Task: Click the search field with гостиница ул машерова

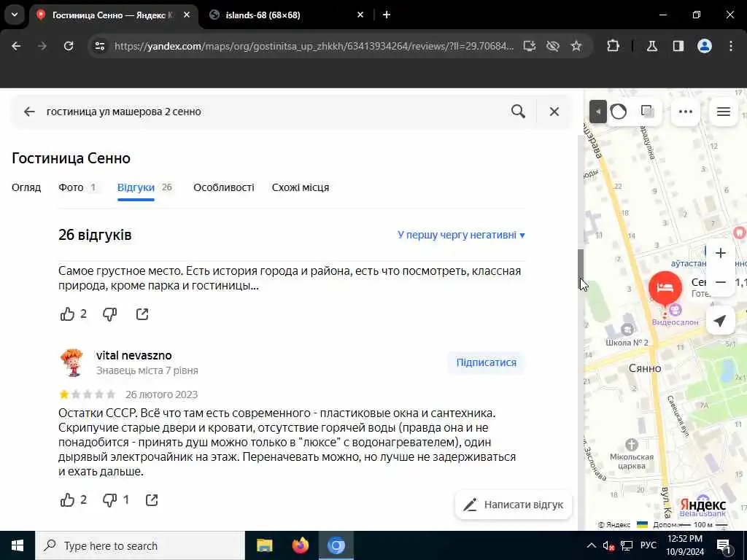Action: [274, 112]
